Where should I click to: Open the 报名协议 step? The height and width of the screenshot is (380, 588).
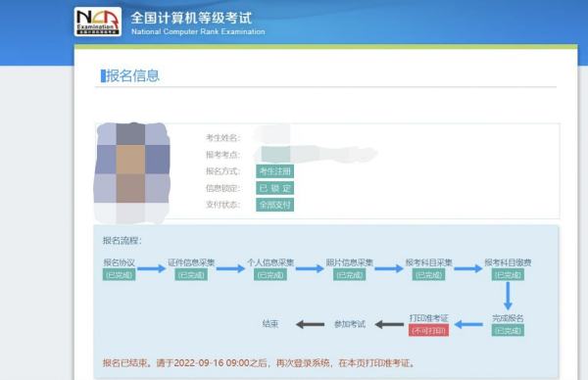click(x=120, y=262)
